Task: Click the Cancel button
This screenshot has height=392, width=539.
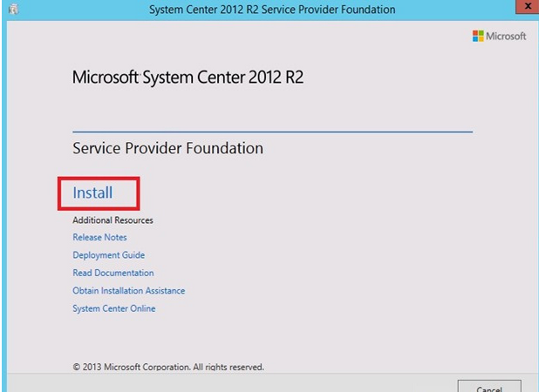Action: tap(489, 387)
